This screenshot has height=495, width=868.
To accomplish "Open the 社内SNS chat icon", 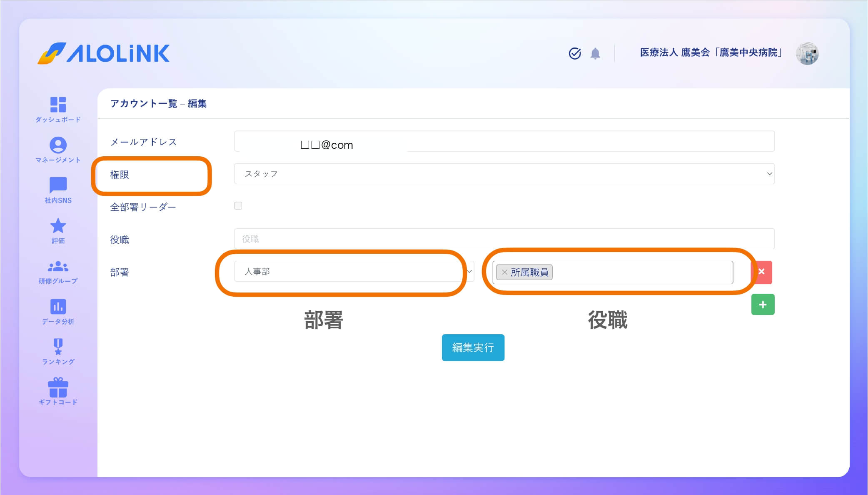I will click(x=58, y=185).
